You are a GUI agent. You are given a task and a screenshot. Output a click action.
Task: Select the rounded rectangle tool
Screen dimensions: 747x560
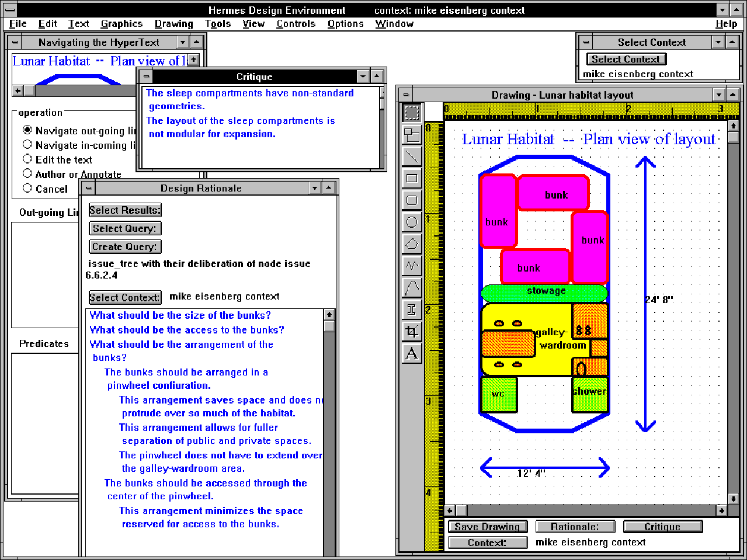[x=412, y=200]
